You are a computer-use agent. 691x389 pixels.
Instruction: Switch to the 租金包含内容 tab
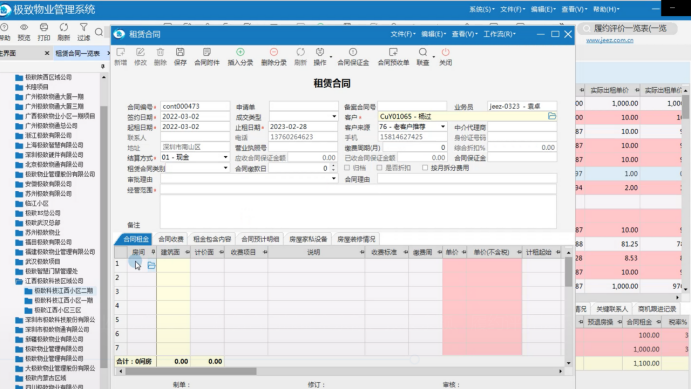click(x=212, y=239)
